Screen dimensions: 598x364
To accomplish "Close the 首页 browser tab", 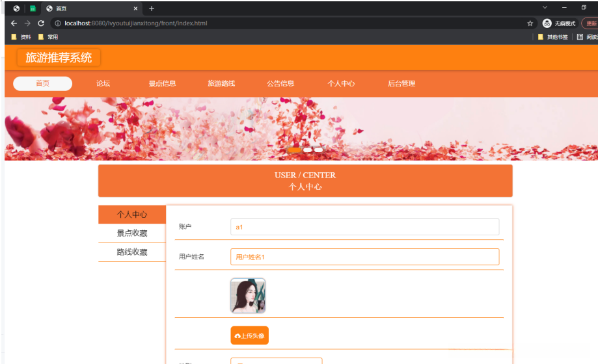I will [135, 8].
